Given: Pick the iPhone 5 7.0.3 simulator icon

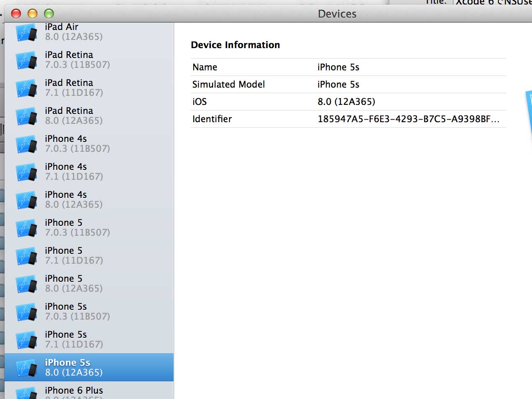Looking at the screenshot, I should [27, 228].
